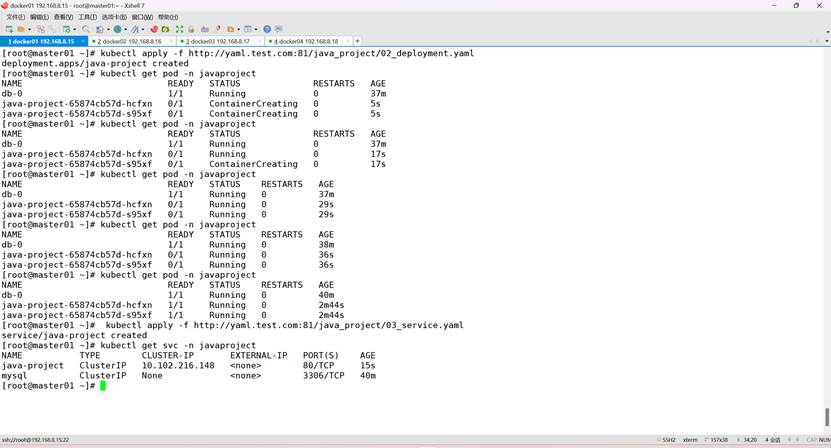Close the docker01 tab
The image size is (831, 448).
(83, 41)
